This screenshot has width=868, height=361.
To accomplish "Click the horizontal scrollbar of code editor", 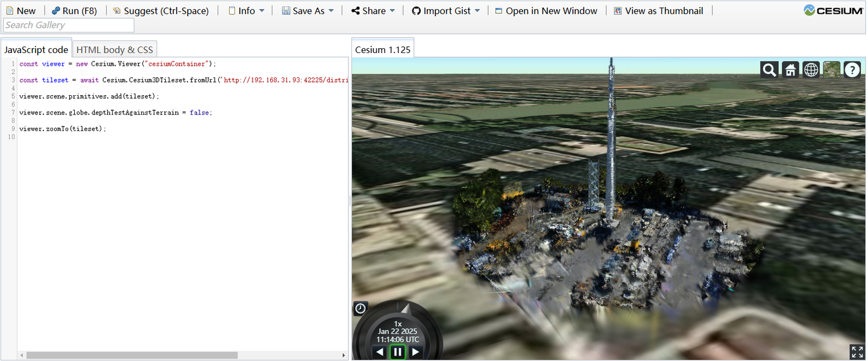I will [x=131, y=356].
